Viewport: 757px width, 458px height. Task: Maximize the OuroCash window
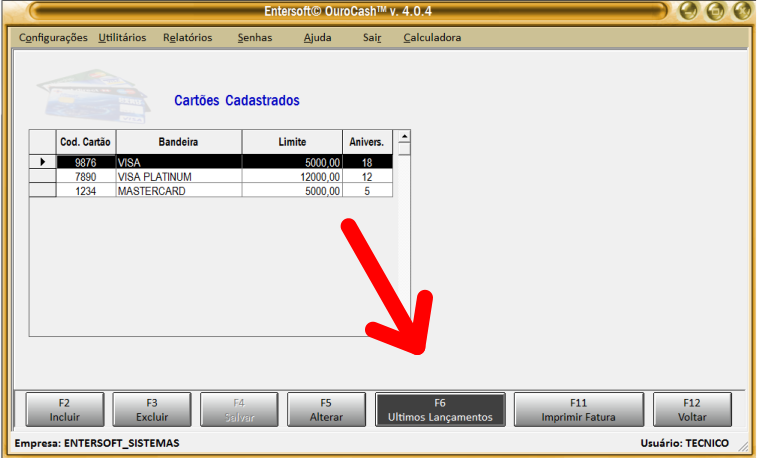tap(715, 11)
